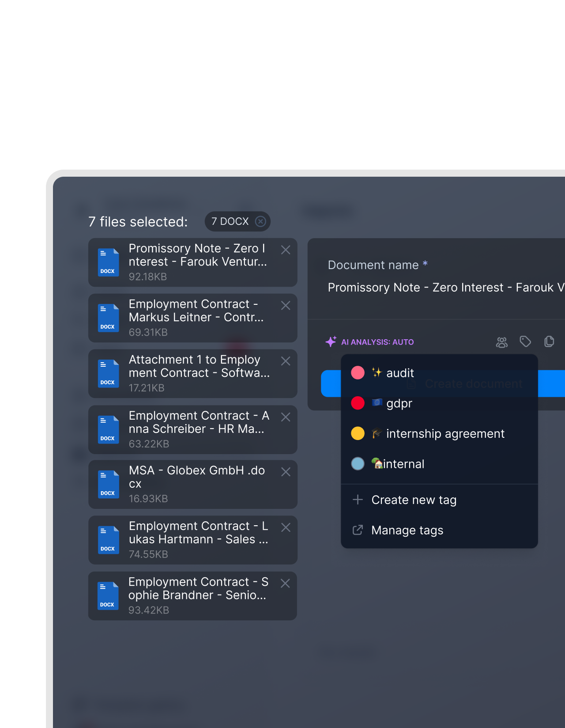The height and width of the screenshot is (728, 565).
Task: Choose Create new tag
Action: (x=439, y=500)
